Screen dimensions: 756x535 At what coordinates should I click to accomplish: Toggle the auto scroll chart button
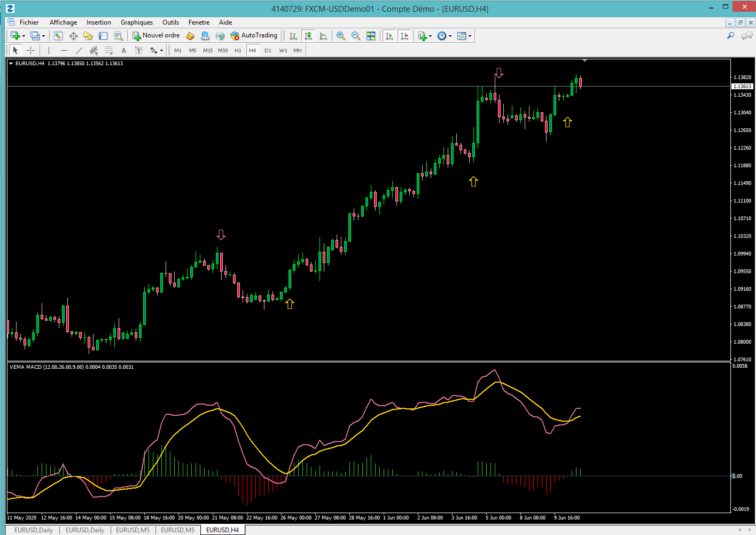[389, 36]
